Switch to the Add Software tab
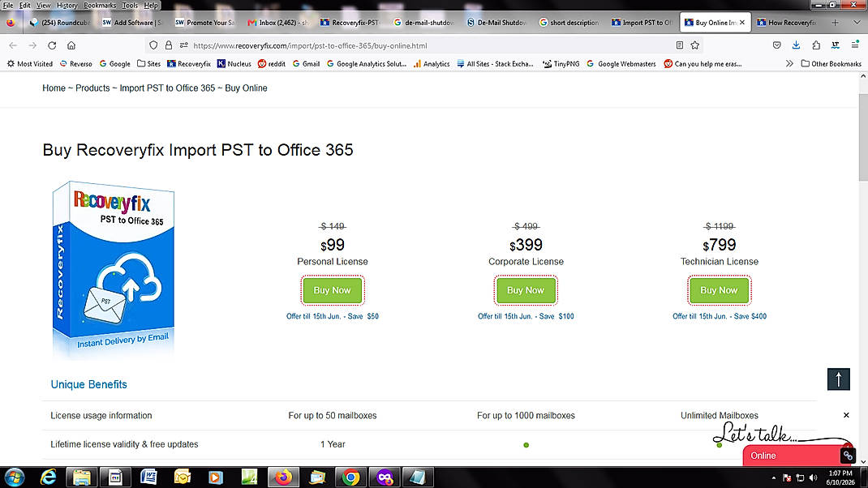Viewport: 868px width, 488px height. pos(133,23)
